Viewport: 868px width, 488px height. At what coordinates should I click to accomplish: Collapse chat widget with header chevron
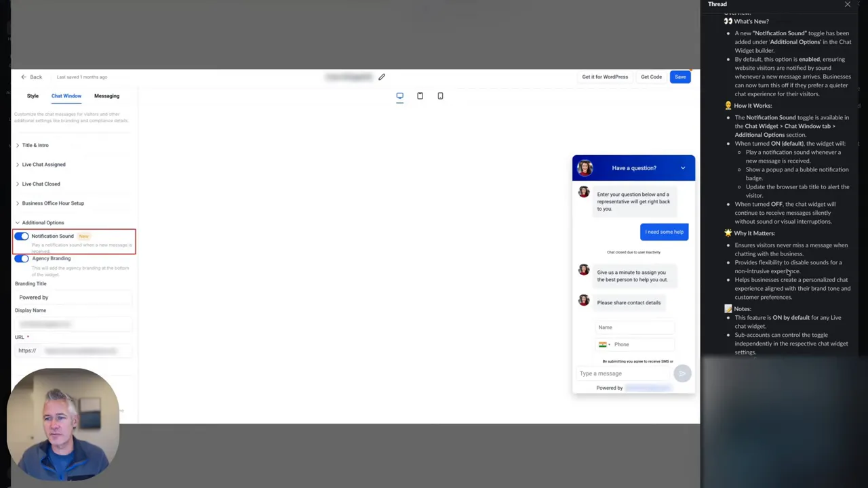[x=683, y=168]
